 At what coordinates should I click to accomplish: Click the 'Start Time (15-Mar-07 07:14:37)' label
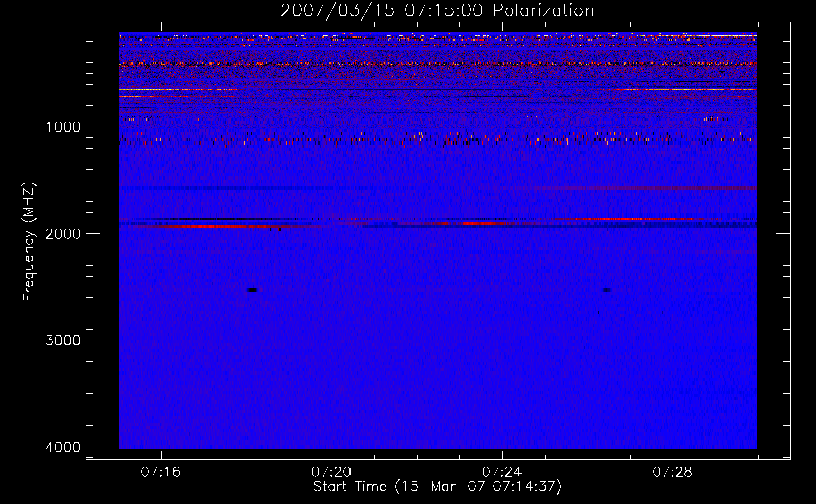click(x=437, y=487)
